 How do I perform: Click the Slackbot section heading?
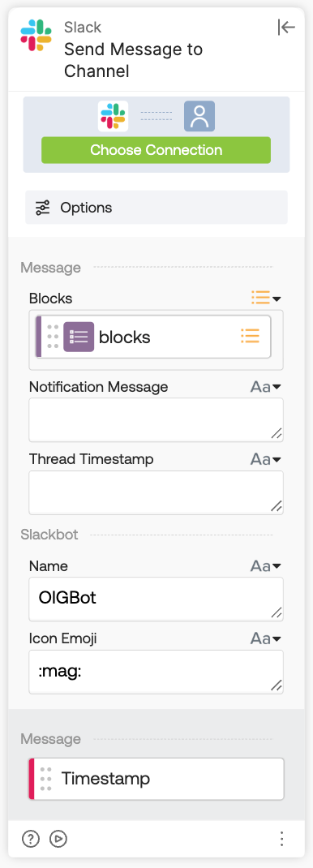pos(49,535)
